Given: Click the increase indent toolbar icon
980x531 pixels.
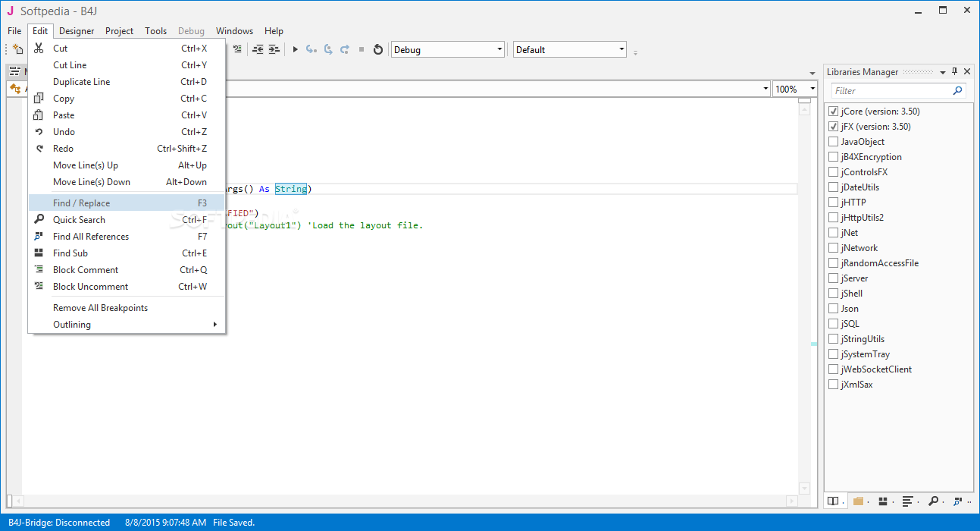Looking at the screenshot, I should 274,49.
